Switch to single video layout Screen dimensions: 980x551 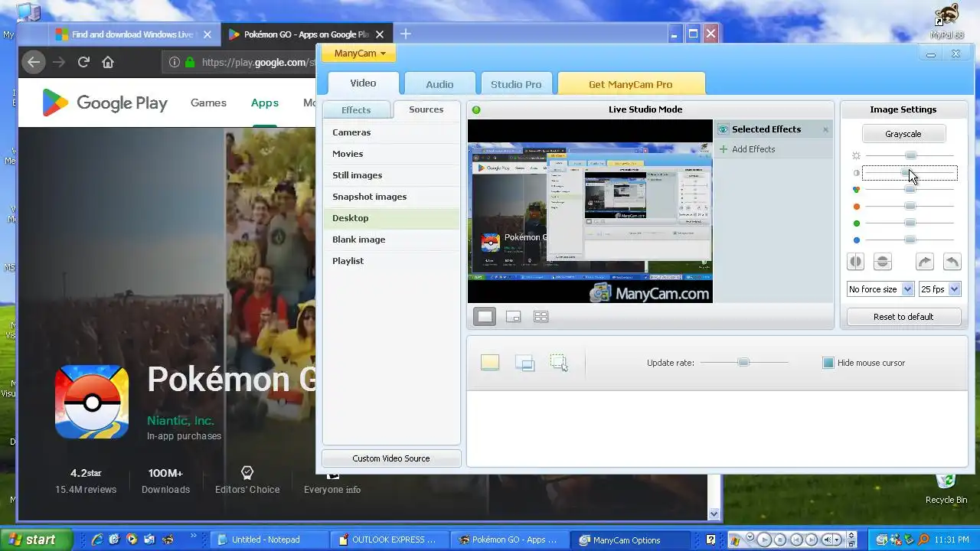[x=485, y=316]
